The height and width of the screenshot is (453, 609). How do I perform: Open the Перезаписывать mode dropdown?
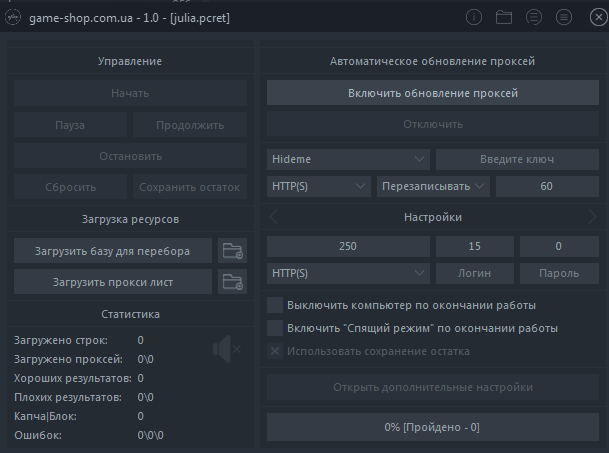coord(433,186)
